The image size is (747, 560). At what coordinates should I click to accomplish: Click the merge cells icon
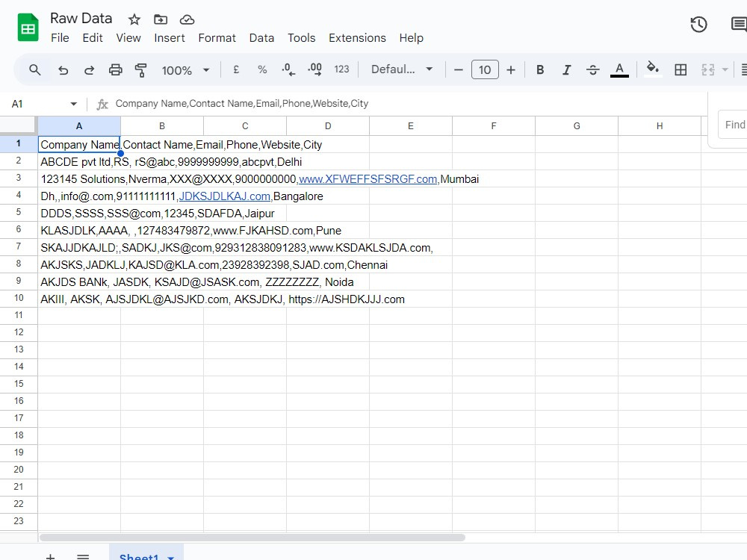(708, 70)
